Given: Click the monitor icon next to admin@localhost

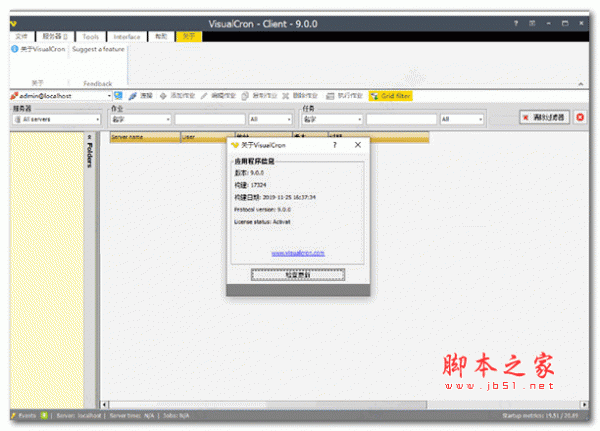Looking at the screenshot, I should point(118,96).
